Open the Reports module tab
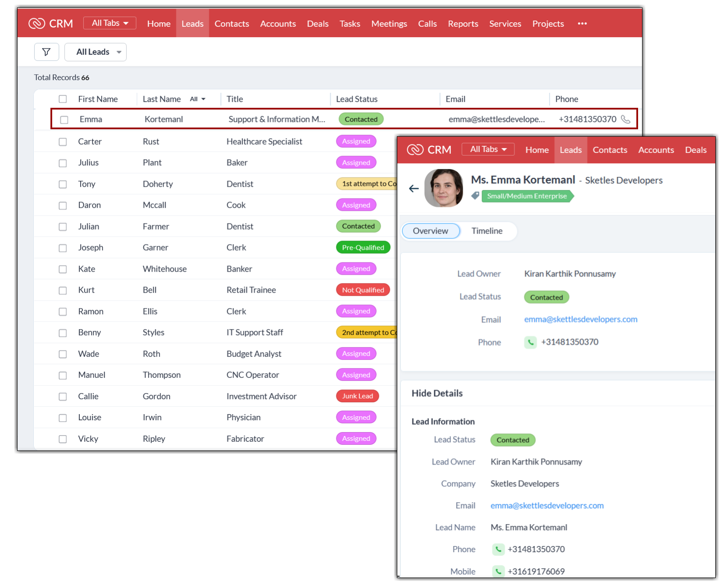The height and width of the screenshot is (585, 728). [x=463, y=24]
